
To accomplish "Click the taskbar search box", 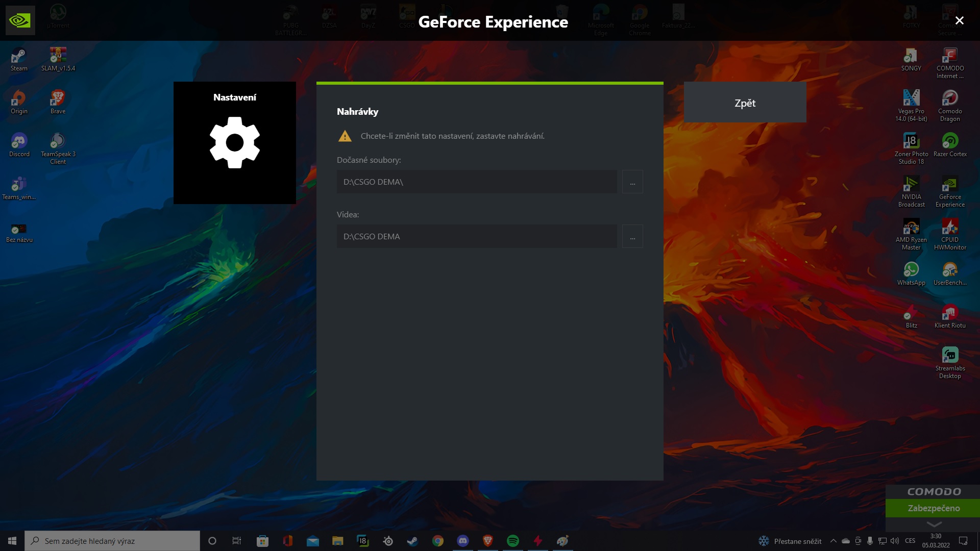I will click(x=112, y=541).
